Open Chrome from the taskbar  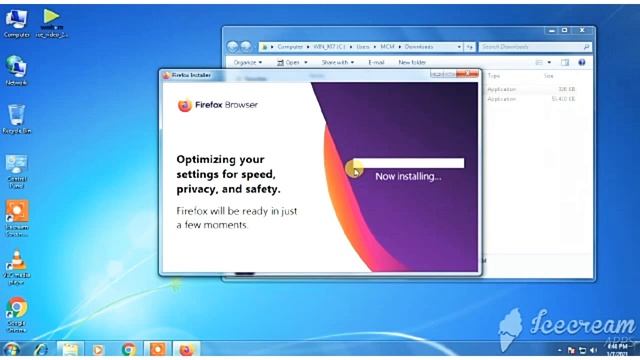tap(129, 349)
